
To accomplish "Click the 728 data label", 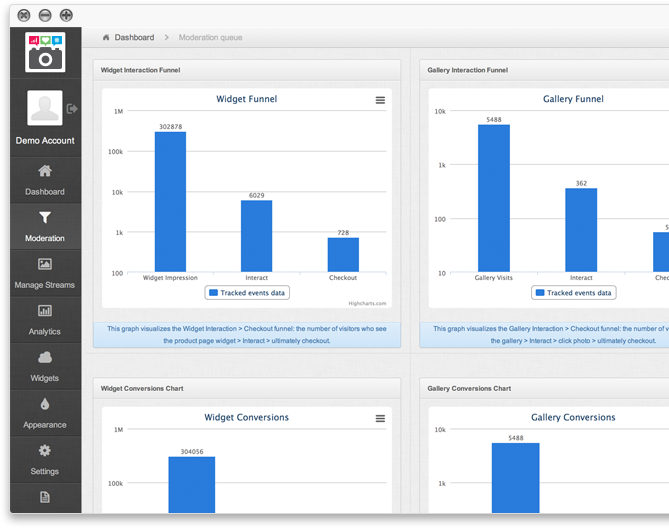I will (343, 232).
